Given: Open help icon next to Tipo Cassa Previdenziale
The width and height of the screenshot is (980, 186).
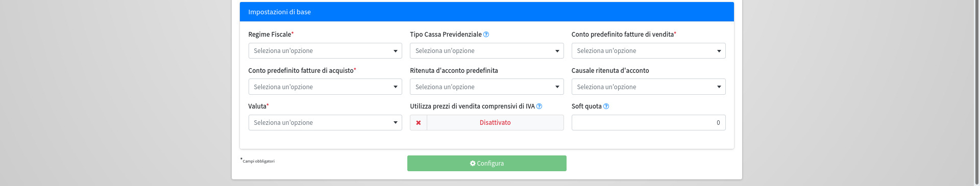Looking at the screenshot, I should (486, 35).
